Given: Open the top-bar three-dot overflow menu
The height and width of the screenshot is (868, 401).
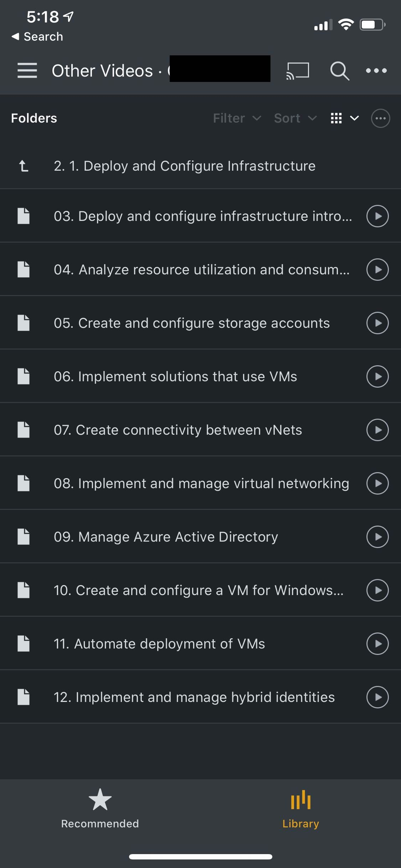Looking at the screenshot, I should point(376,71).
